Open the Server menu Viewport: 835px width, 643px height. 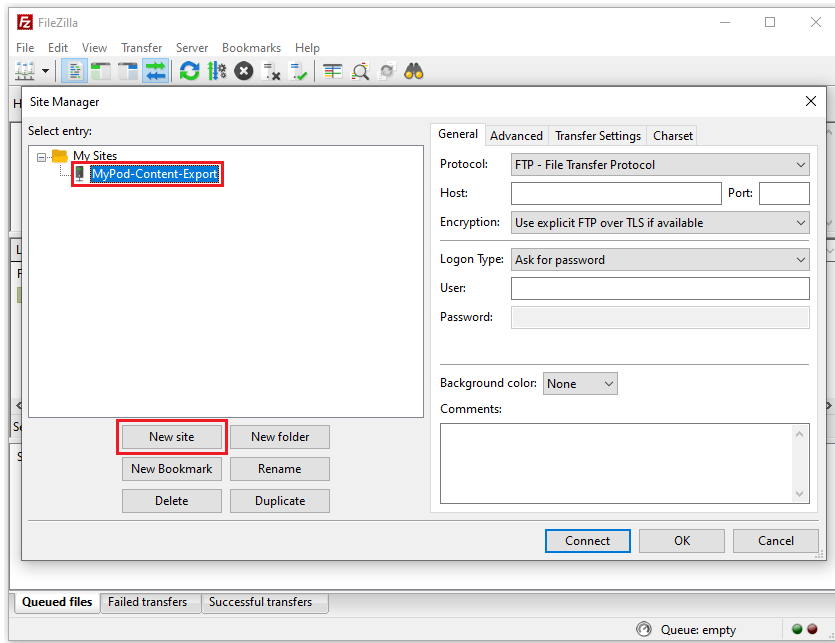(x=192, y=48)
